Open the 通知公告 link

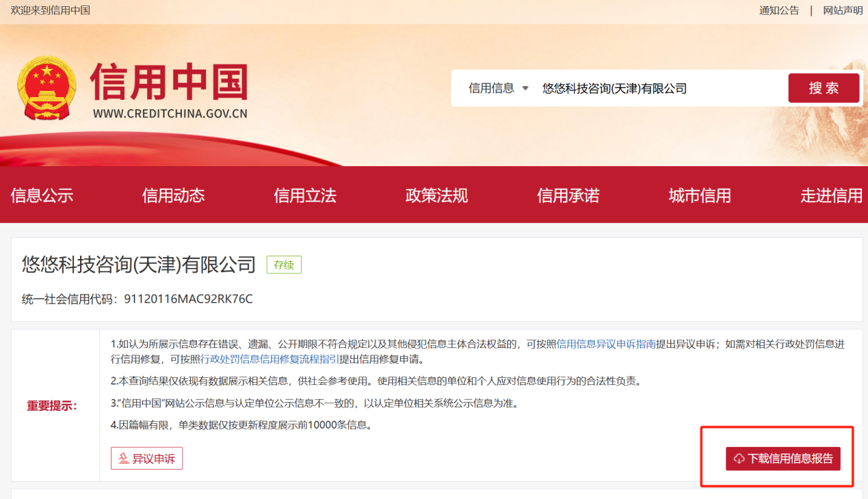779,10
